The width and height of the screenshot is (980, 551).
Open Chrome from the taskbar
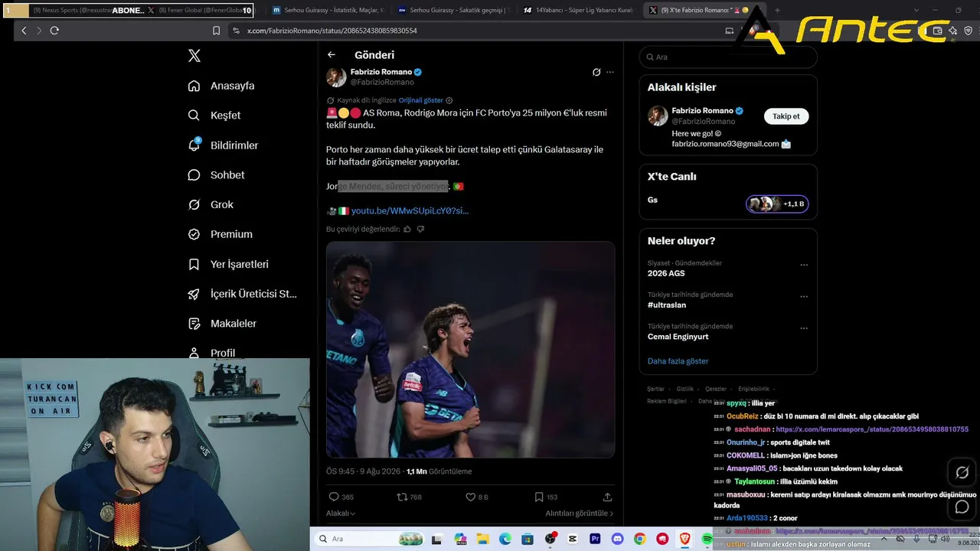[x=639, y=539]
